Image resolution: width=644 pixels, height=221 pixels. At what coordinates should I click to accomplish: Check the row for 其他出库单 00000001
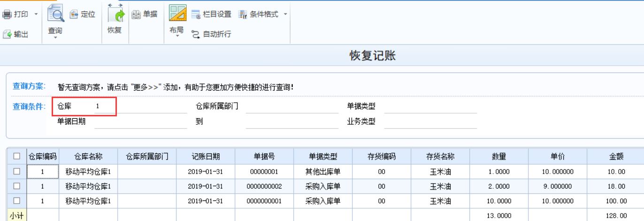point(16,172)
